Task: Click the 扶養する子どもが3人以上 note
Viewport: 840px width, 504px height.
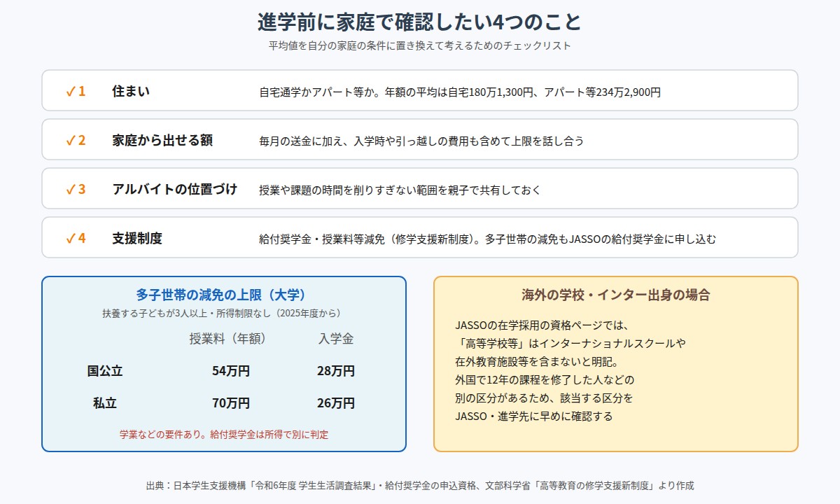Action: click(224, 313)
